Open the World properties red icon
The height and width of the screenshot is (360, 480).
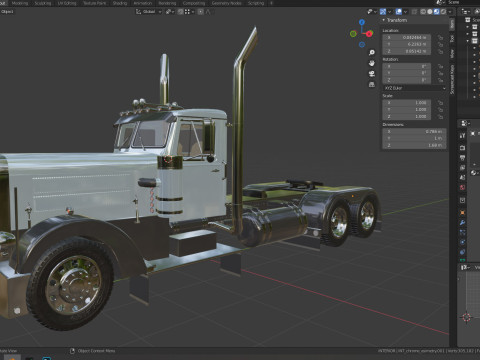point(462,187)
